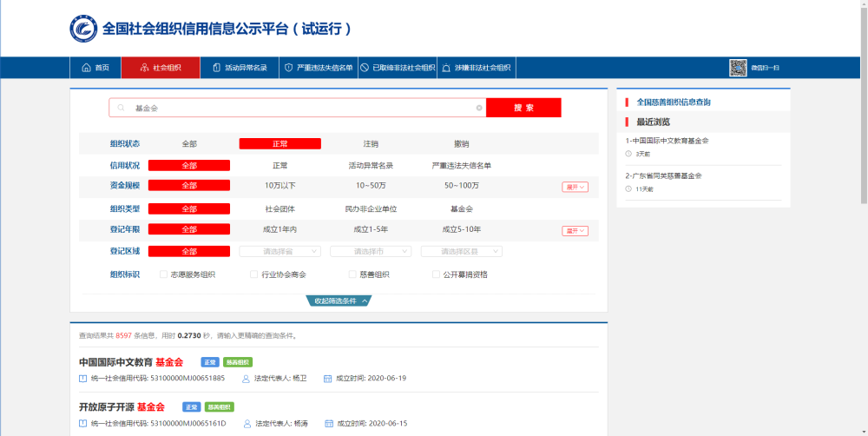Open the 中国国际中文教育基金会 result title
The image size is (868, 436).
click(x=131, y=362)
